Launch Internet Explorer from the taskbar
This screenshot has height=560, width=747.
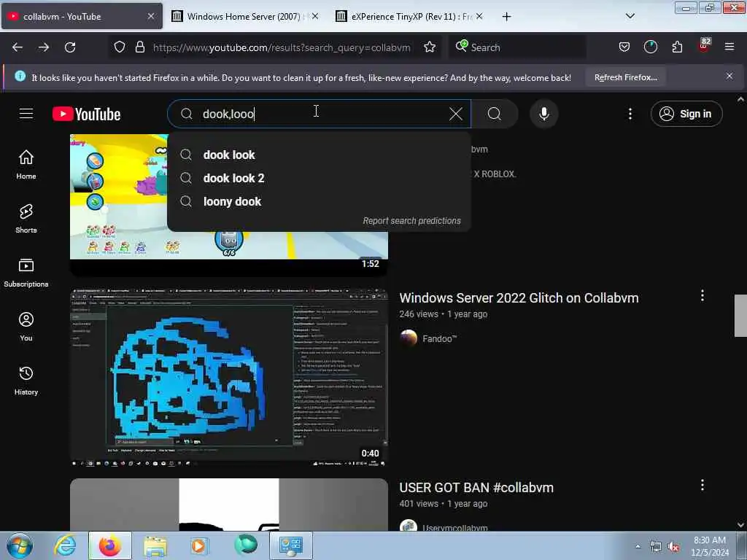coord(65,545)
